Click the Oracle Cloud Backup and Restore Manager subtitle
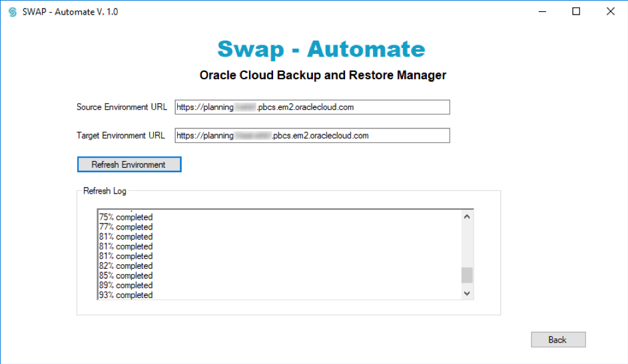 (x=323, y=75)
